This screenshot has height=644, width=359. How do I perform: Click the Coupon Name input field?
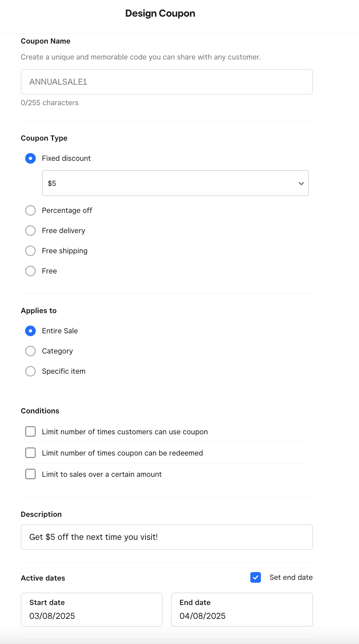pyautogui.click(x=166, y=82)
